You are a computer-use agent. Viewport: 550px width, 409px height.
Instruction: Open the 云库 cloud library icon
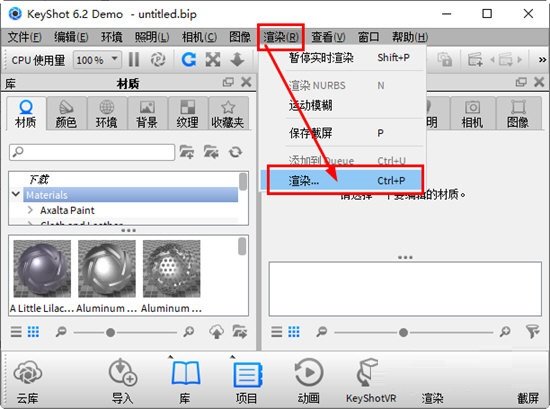point(28,373)
